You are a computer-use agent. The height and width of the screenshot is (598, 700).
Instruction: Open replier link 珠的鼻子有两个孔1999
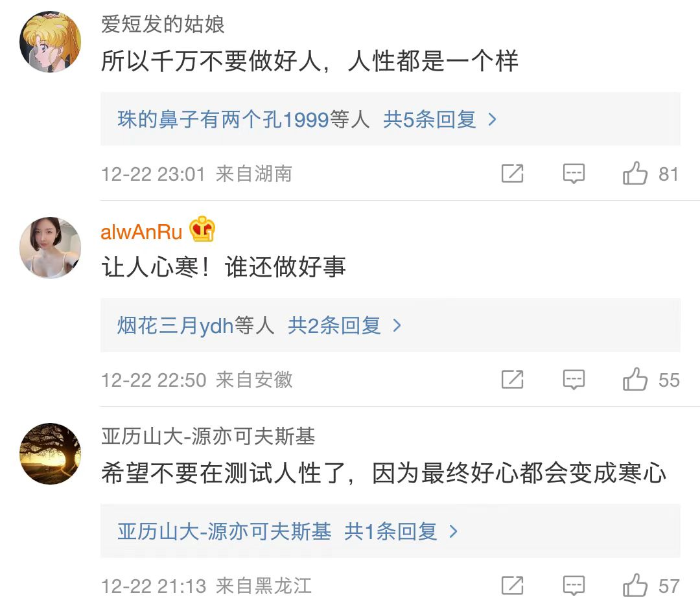coord(224,119)
